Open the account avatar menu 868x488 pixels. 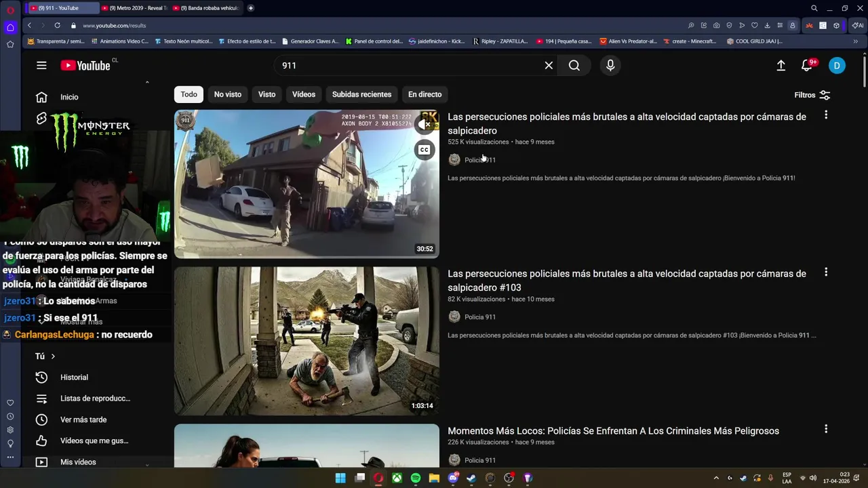[x=837, y=65]
